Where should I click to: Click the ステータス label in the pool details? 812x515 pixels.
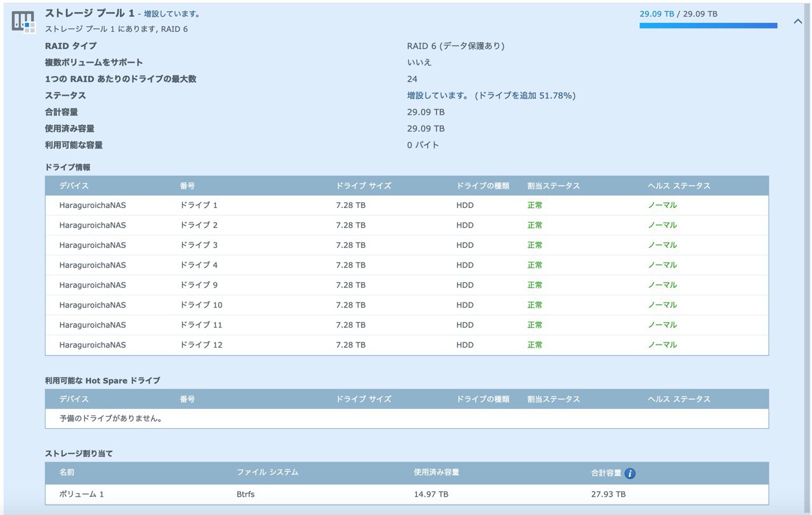pos(65,95)
